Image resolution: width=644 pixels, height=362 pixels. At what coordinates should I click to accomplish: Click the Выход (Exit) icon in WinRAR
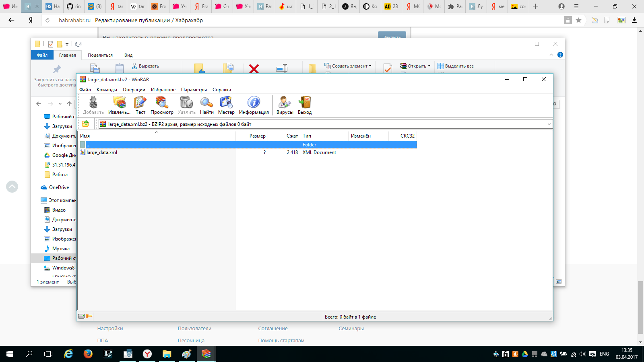pyautogui.click(x=305, y=105)
